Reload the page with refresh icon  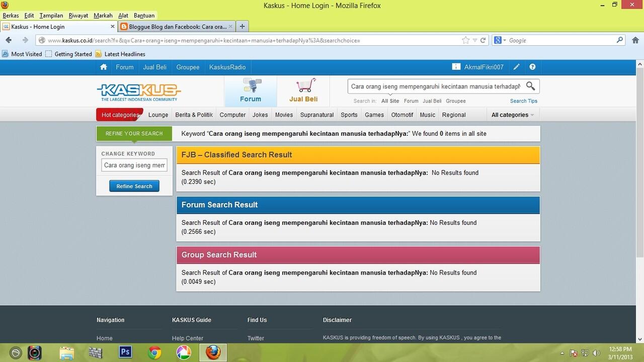click(x=483, y=40)
